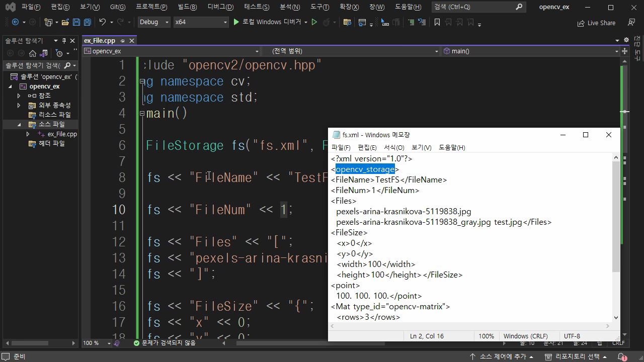Image resolution: width=644 pixels, height=362 pixels.
Task: Start debugging with the green play icon
Action: (236, 22)
